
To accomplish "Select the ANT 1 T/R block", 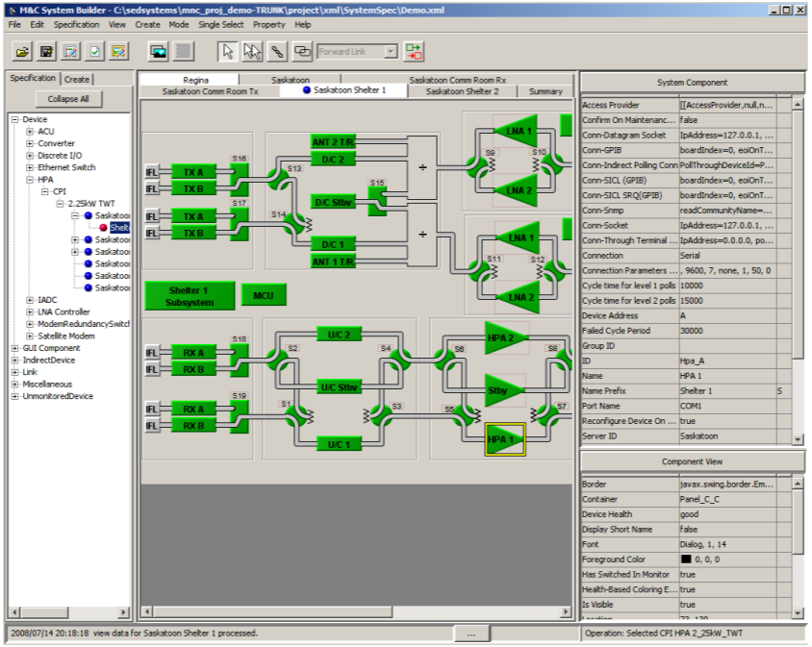I will [x=333, y=261].
